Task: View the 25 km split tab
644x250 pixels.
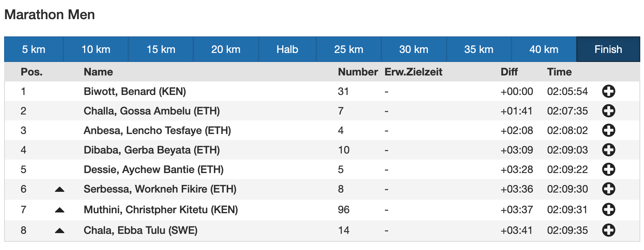Action: pos(349,49)
